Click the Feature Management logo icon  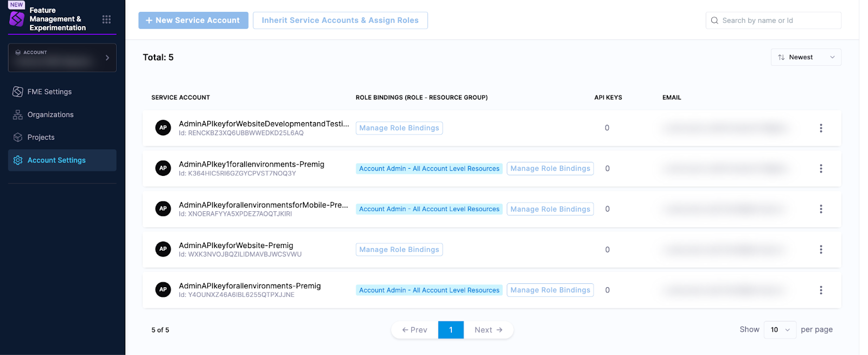pyautogui.click(x=17, y=19)
